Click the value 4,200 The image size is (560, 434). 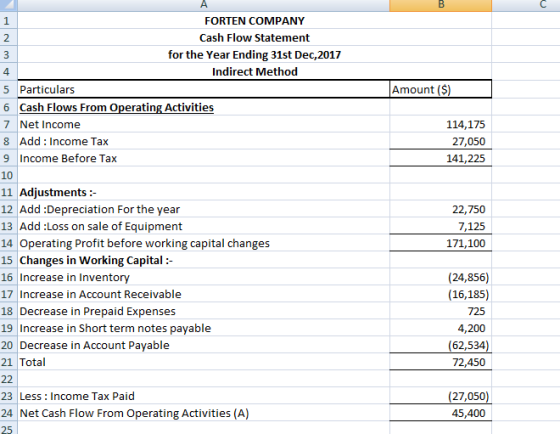pyautogui.click(x=440, y=328)
